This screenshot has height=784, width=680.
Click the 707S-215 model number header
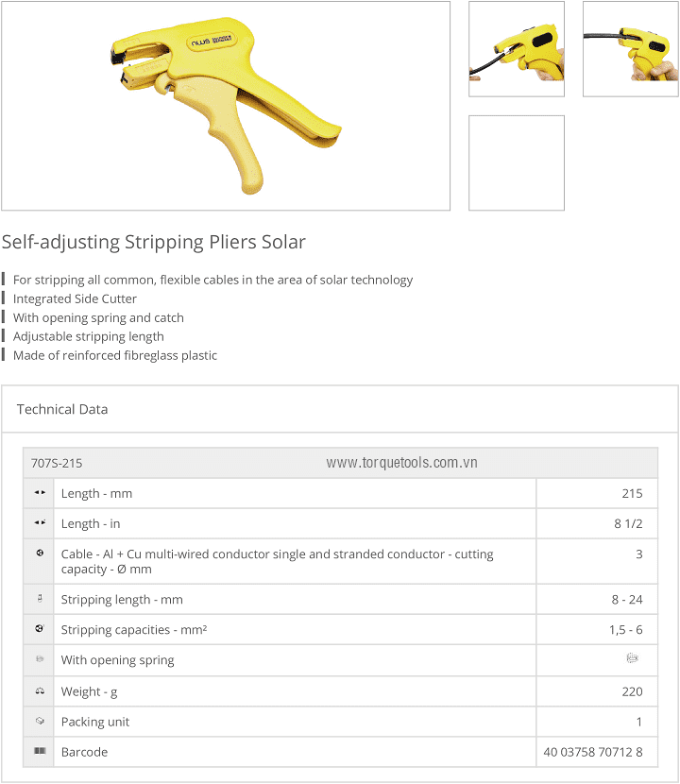coord(57,464)
